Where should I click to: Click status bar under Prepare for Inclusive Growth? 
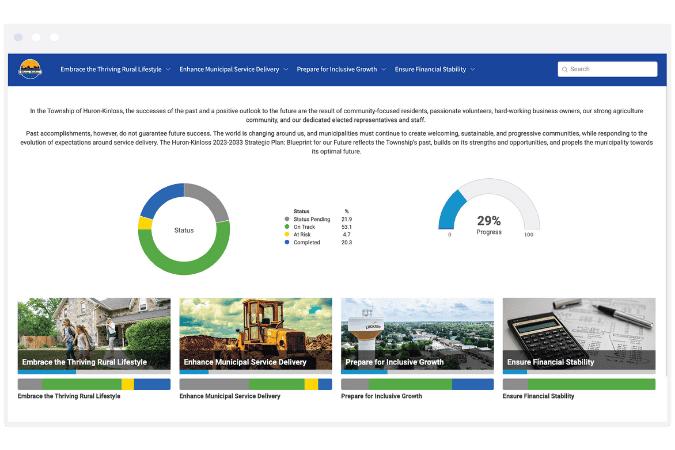[x=417, y=384]
